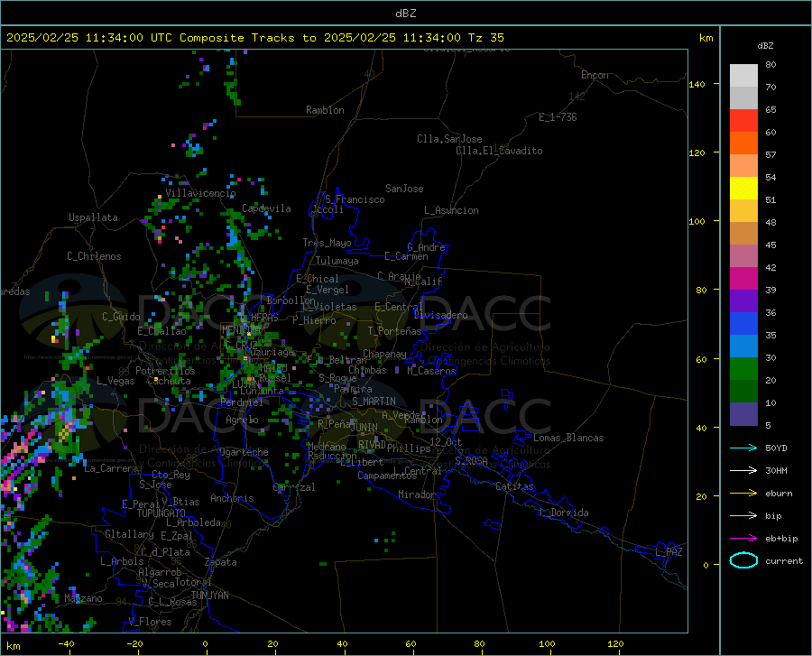Click the 'current' legend label

(784, 560)
